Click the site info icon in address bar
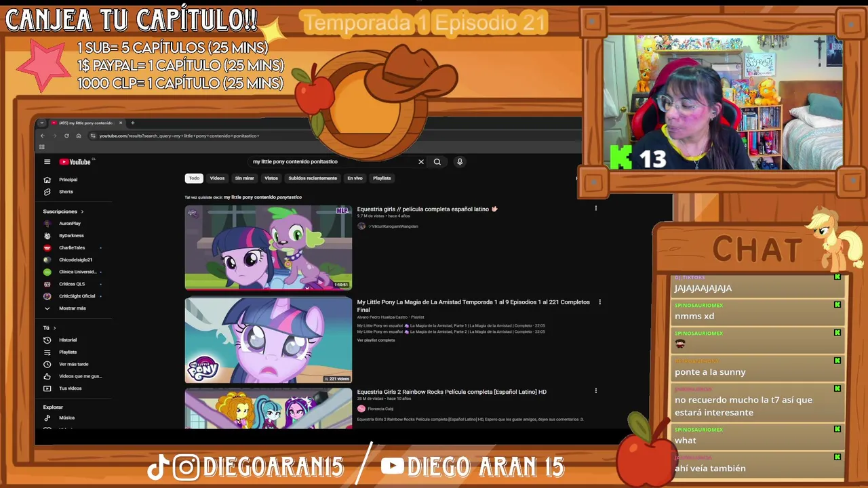This screenshot has width=868, height=488. point(93,136)
